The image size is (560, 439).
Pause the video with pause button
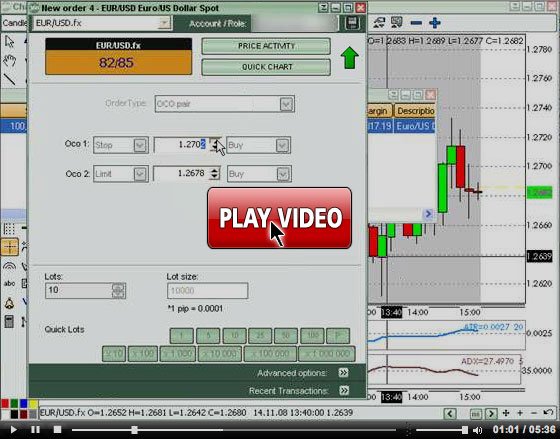35,430
